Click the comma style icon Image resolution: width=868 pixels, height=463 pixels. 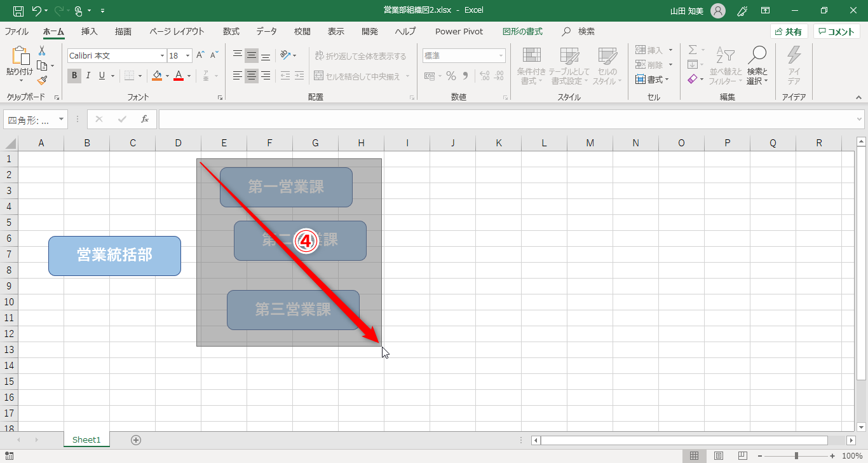point(465,76)
